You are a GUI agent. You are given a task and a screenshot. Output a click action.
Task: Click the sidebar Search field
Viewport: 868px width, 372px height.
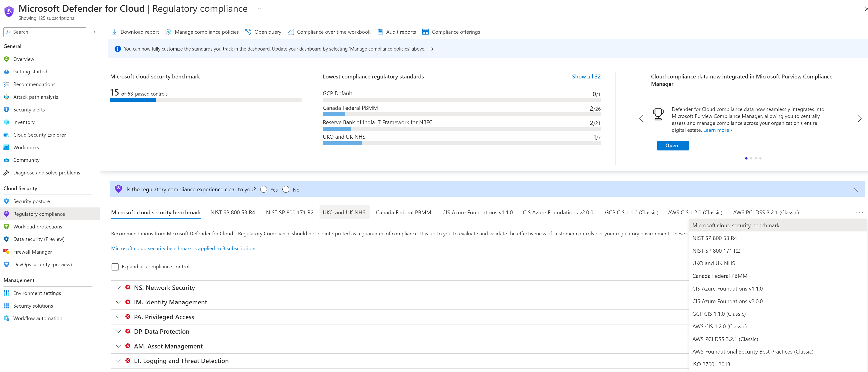(x=47, y=32)
